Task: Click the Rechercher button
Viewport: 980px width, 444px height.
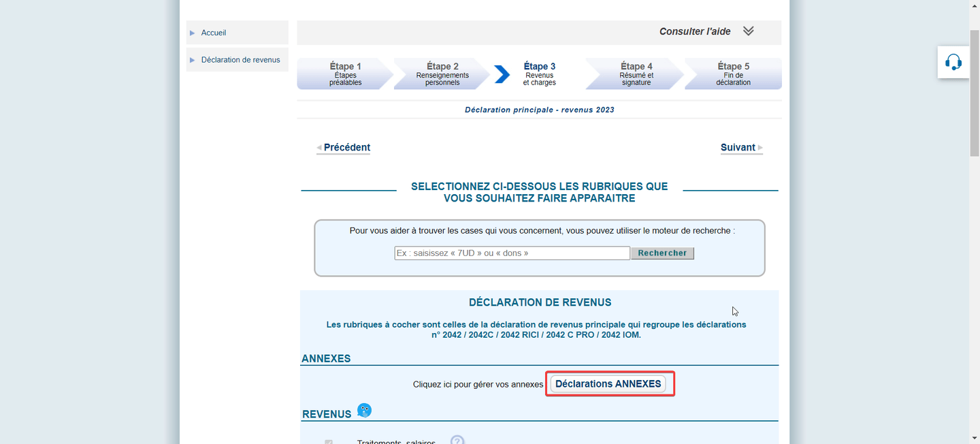Action: (662, 253)
